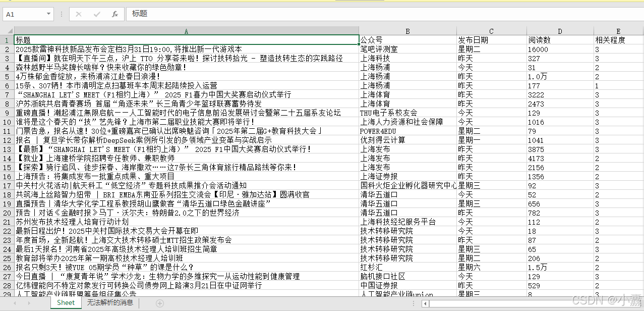Click cell 发布日期 header in C1

pos(492,40)
